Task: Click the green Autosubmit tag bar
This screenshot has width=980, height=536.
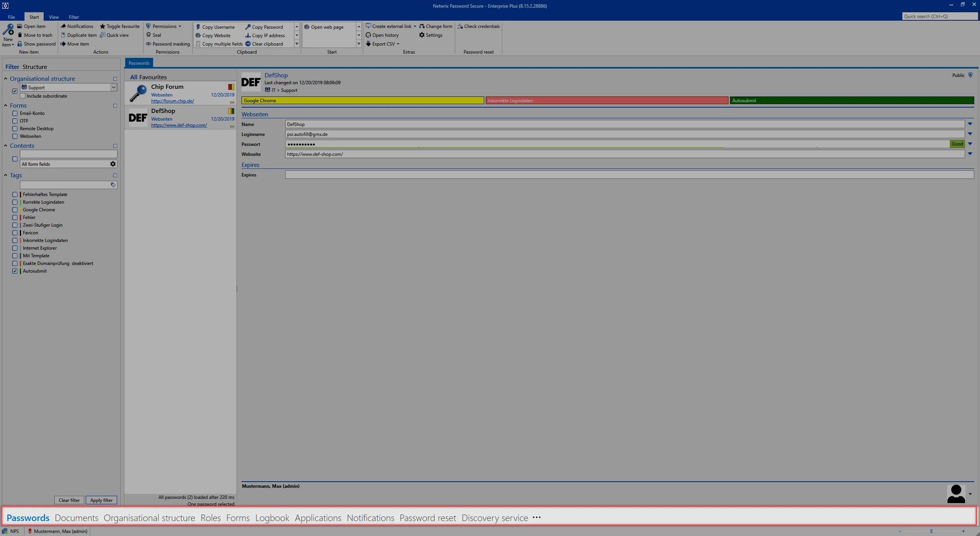Action: click(x=852, y=101)
